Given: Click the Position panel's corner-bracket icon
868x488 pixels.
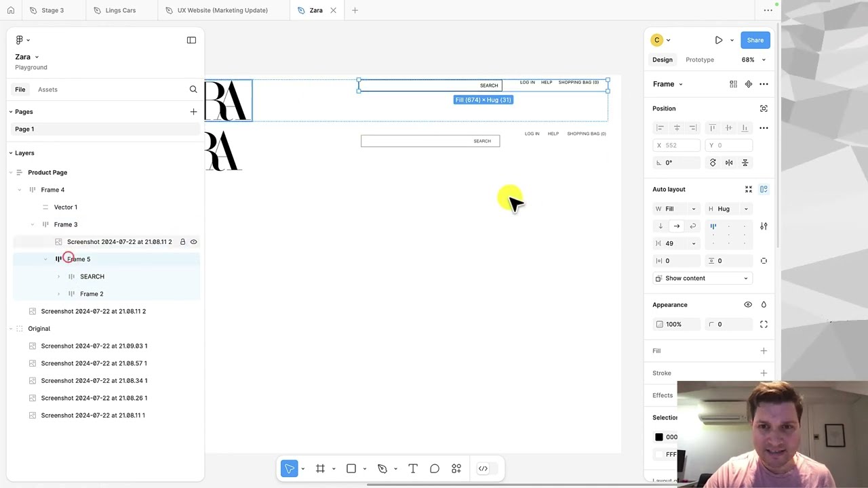Looking at the screenshot, I should [764, 108].
